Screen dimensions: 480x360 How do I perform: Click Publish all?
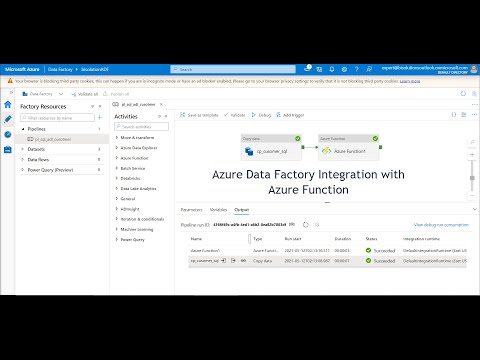pyautogui.click(x=116, y=94)
